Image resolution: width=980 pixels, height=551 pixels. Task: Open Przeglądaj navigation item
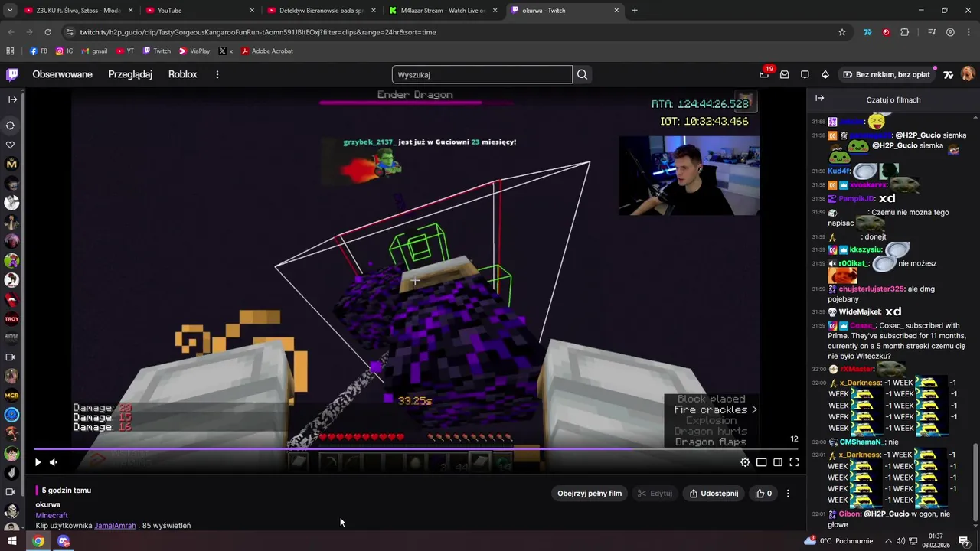click(130, 74)
